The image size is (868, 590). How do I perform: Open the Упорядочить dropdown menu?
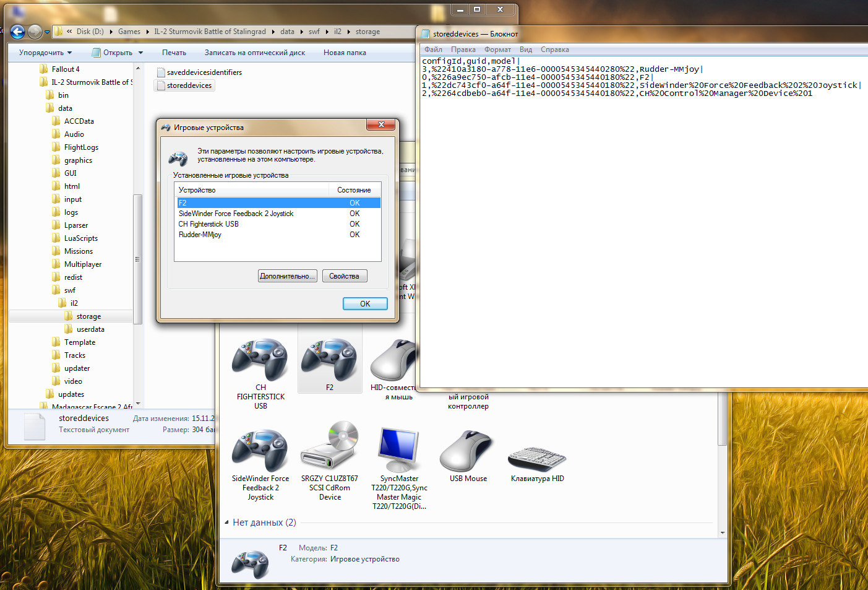(x=45, y=53)
